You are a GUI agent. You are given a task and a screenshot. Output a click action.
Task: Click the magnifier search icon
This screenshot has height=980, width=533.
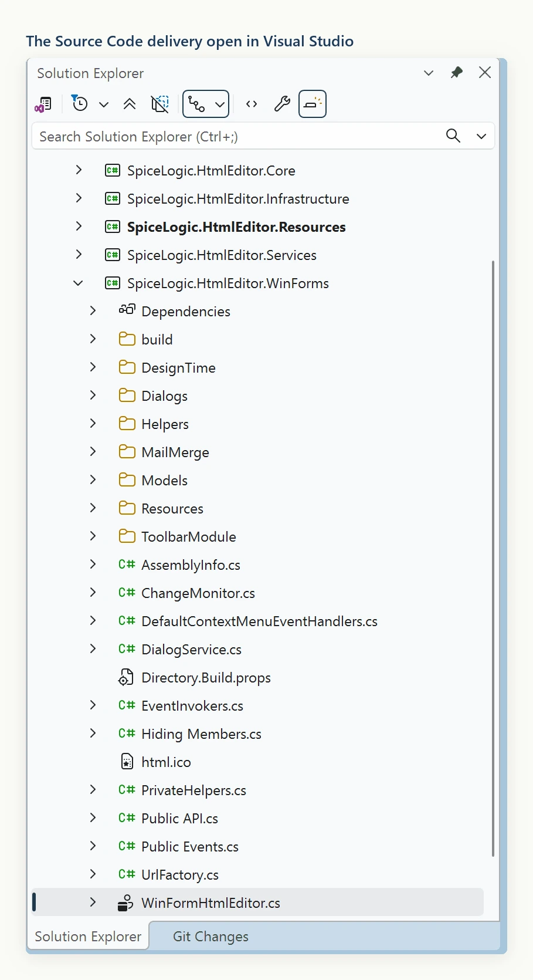tap(453, 136)
